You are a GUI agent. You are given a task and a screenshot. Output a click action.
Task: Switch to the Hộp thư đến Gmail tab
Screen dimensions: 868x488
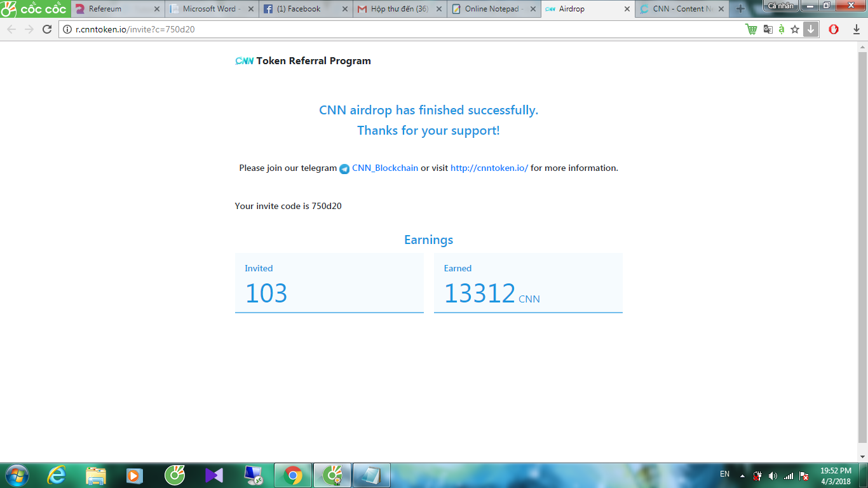click(x=400, y=9)
